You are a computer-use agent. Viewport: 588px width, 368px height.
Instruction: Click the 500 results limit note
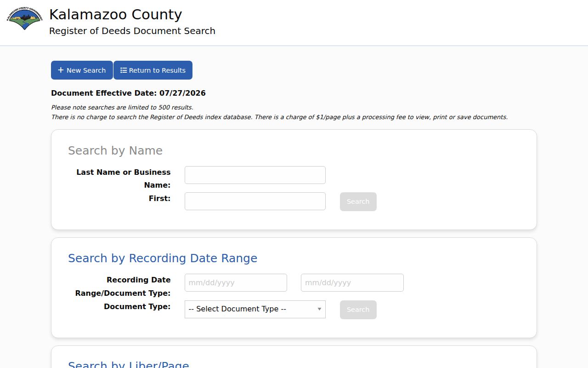(x=122, y=108)
